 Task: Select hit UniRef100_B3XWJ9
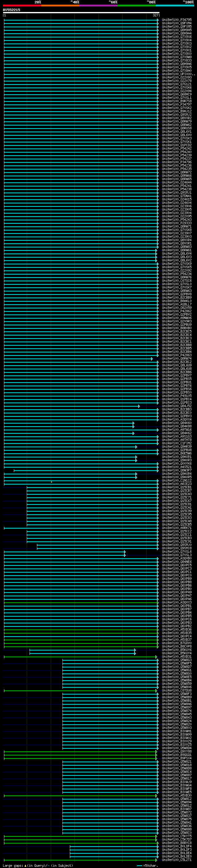pos(176,782)
